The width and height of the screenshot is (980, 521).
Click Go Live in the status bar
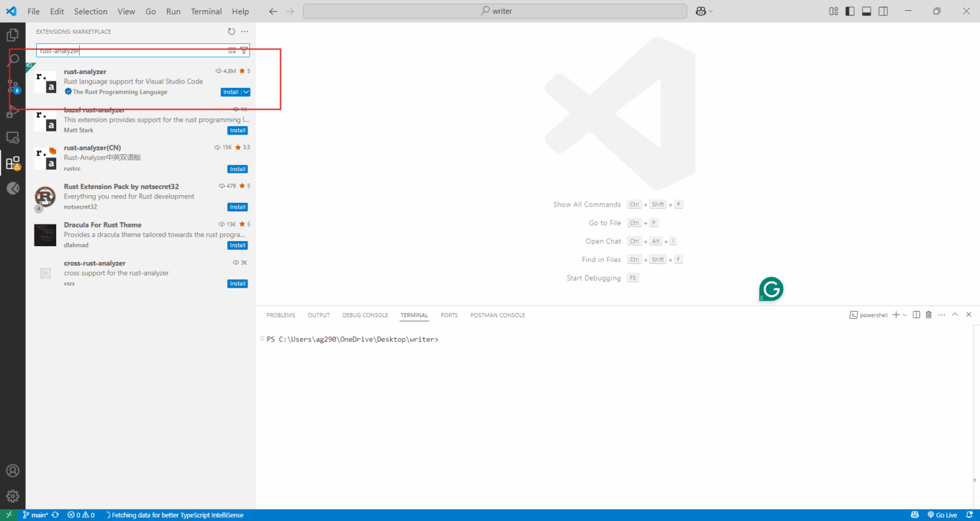coord(942,515)
